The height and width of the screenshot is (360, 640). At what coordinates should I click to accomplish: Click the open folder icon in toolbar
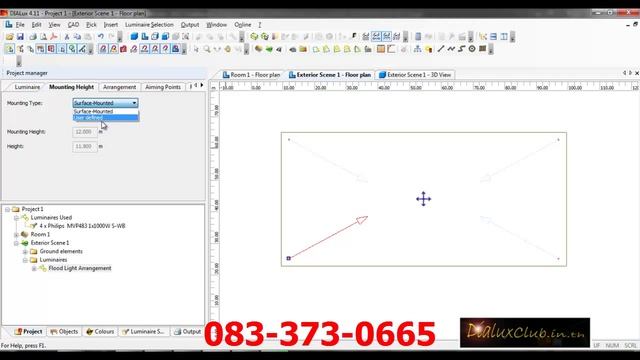pos(9,37)
